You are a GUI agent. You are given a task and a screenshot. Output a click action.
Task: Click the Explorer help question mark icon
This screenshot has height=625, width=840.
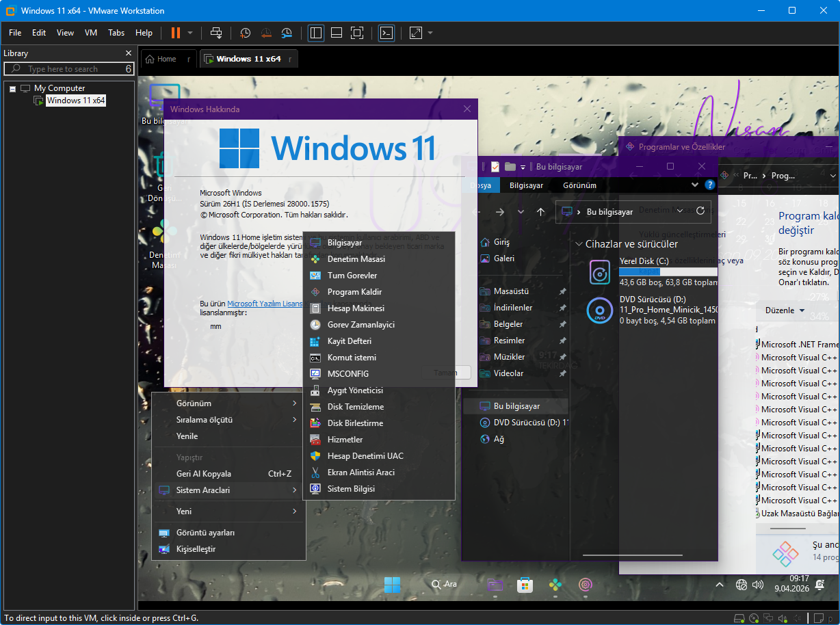[x=710, y=185]
